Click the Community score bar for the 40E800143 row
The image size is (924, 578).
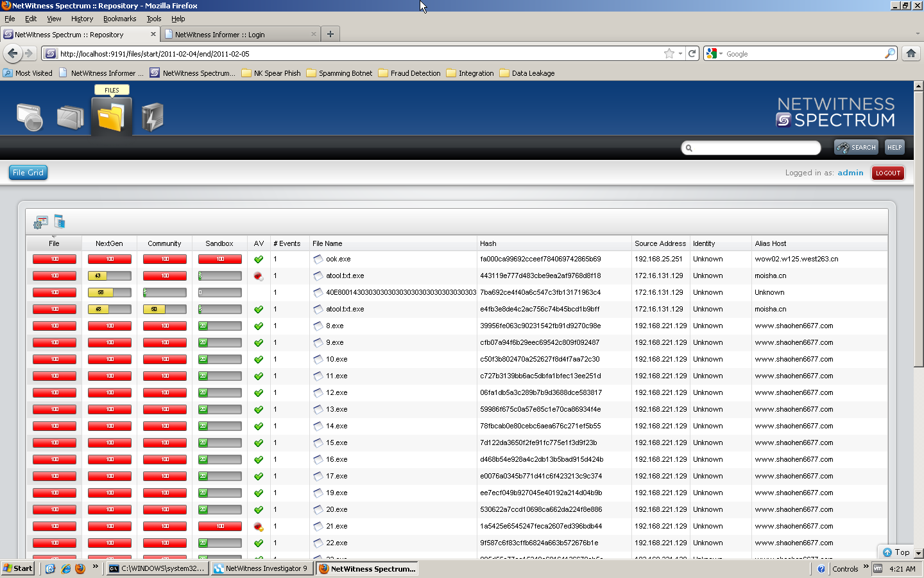(x=165, y=292)
